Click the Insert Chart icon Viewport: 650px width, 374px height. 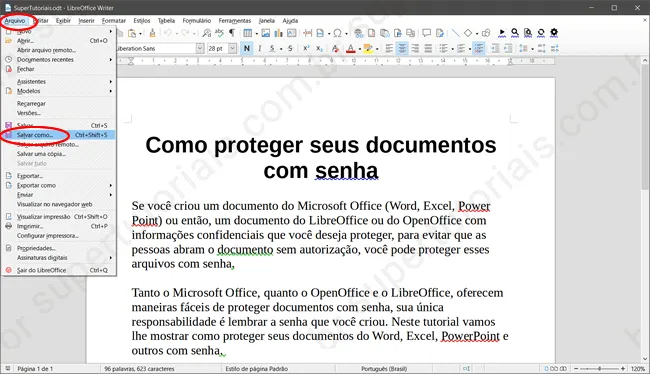pos(279,33)
